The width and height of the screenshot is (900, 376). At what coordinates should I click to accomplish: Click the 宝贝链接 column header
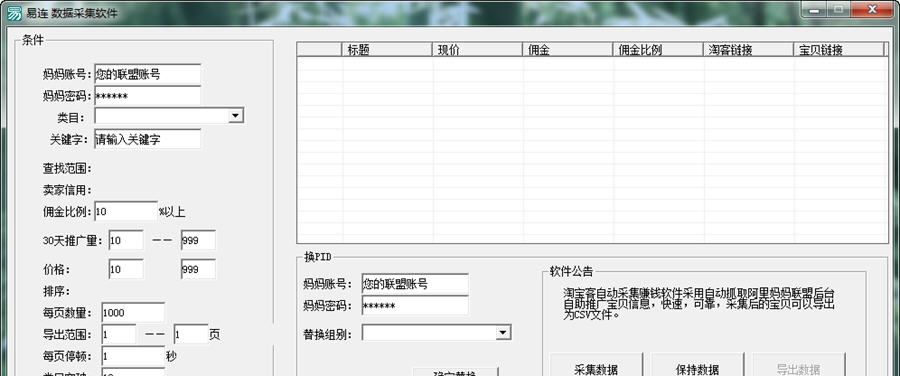[838, 49]
